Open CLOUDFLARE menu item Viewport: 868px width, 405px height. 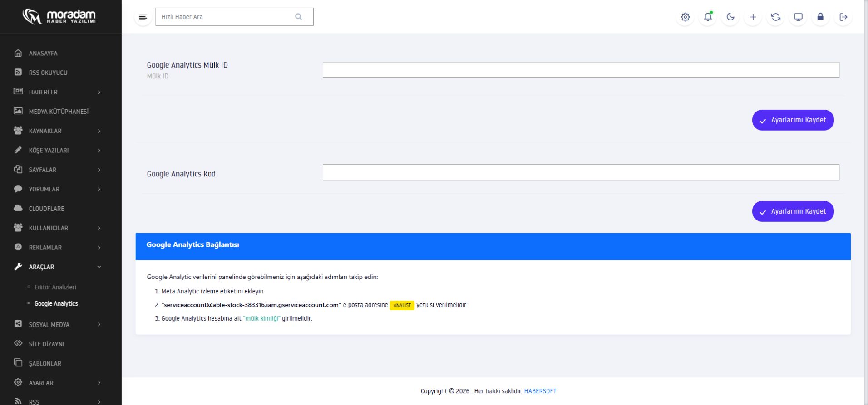coord(46,209)
